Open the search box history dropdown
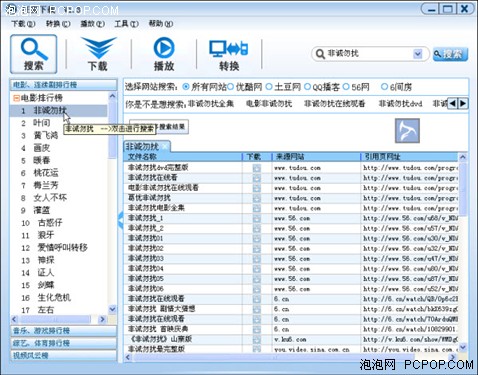Viewport: 478px width, 375px height. pyautogui.click(x=418, y=54)
